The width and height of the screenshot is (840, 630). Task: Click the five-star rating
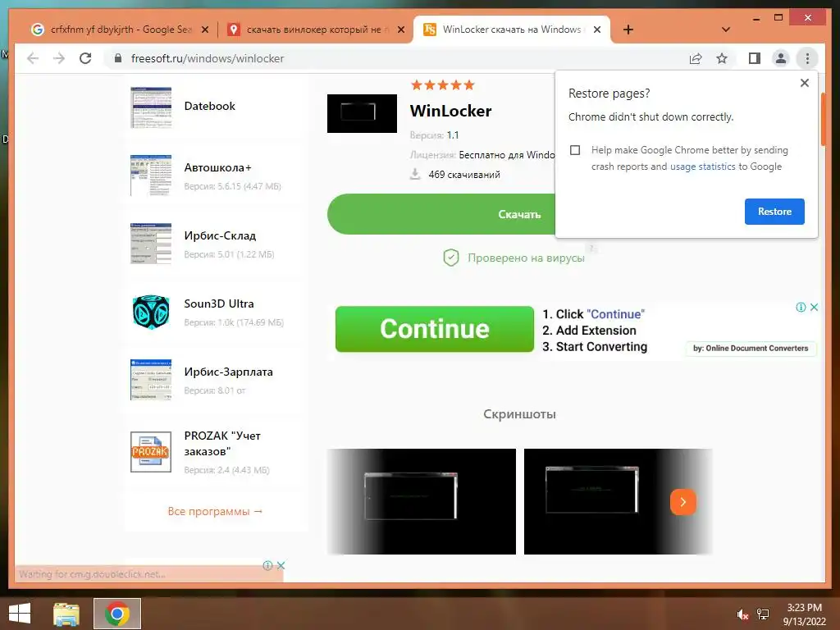442,84
